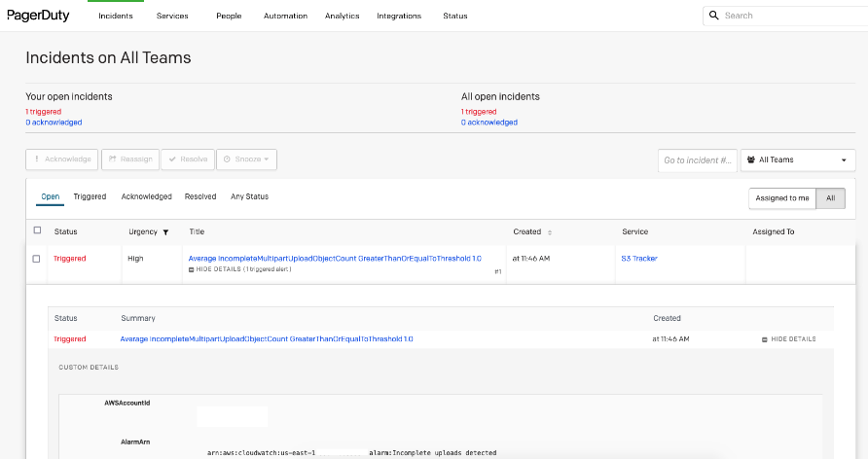Open the Incidents menu

click(116, 16)
